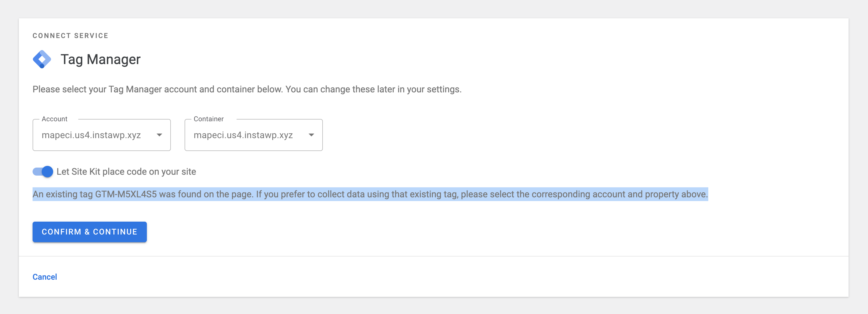Click the instruction text about selecting your Tag Manager account

(247, 90)
